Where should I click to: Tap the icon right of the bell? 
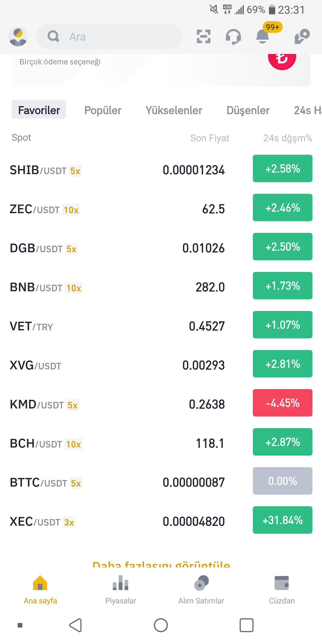pyautogui.click(x=302, y=36)
